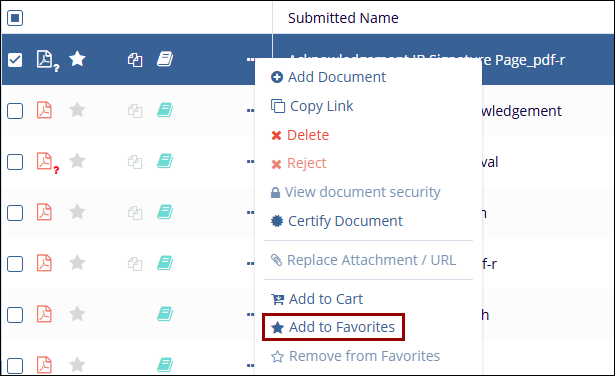Screen dimensions: 615x376
Task: Click the PDF icon in the 'wledgement' row
Action: (44, 110)
